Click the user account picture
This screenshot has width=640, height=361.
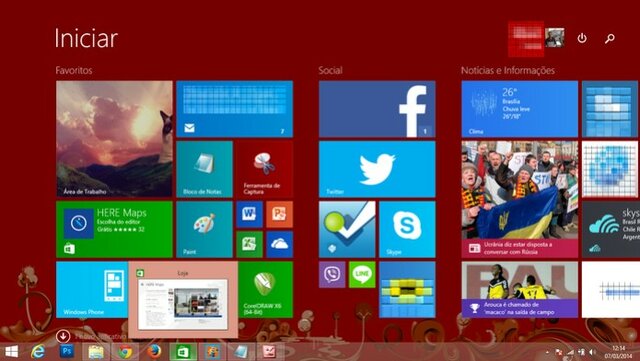pyautogui.click(x=555, y=38)
